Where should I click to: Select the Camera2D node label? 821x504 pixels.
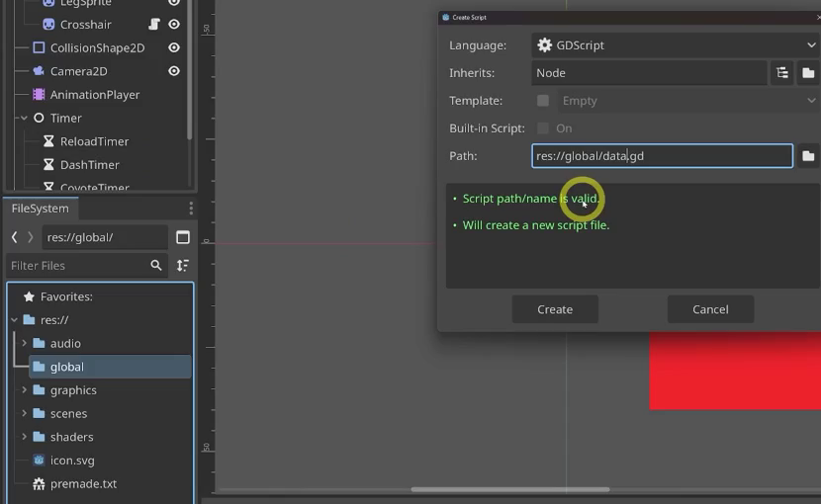coord(78,71)
